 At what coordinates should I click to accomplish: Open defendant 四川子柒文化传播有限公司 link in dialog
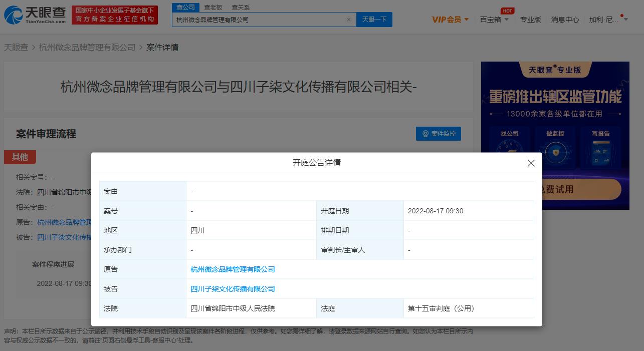[233, 289]
